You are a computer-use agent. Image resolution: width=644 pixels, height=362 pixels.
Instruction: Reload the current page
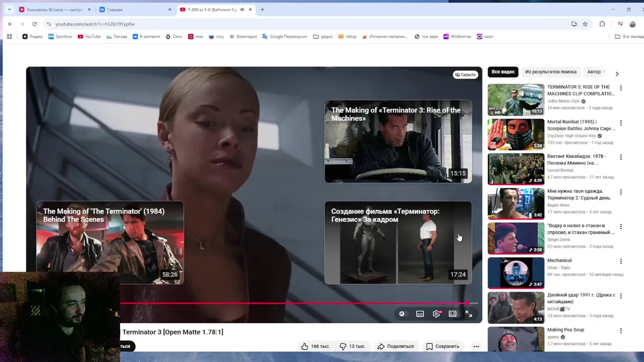tap(34, 24)
